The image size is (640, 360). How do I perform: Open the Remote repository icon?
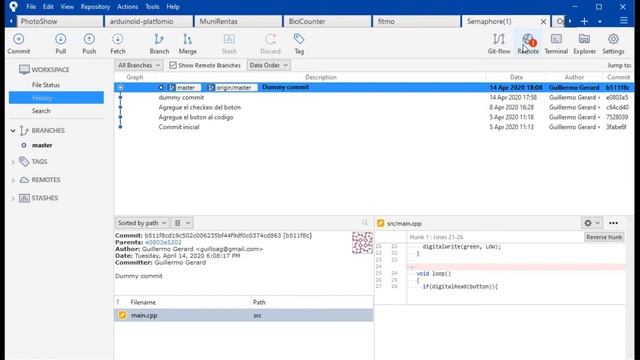pyautogui.click(x=528, y=44)
